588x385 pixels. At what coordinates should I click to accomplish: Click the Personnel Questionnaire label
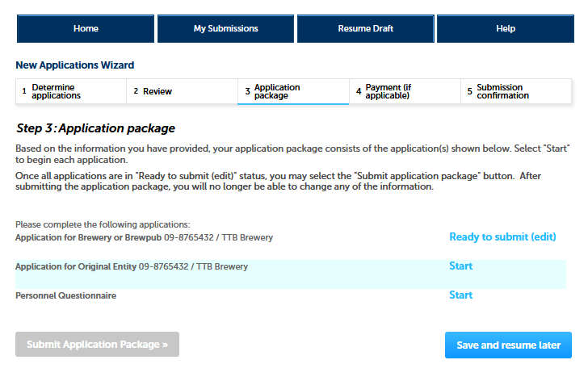click(x=65, y=296)
